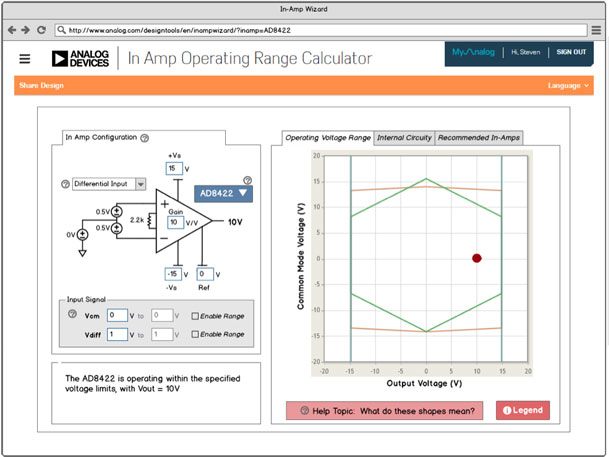Click the Legend button
Image resolution: width=609 pixels, height=457 pixels.
(x=522, y=410)
